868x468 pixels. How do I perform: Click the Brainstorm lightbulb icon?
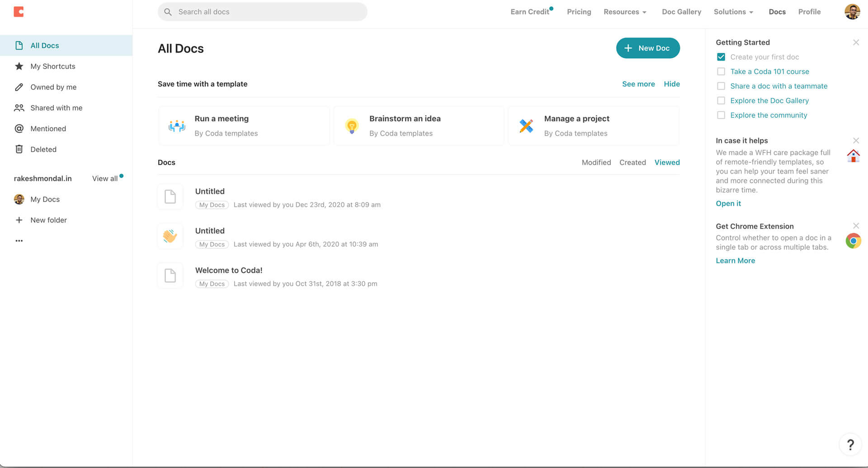pos(352,126)
